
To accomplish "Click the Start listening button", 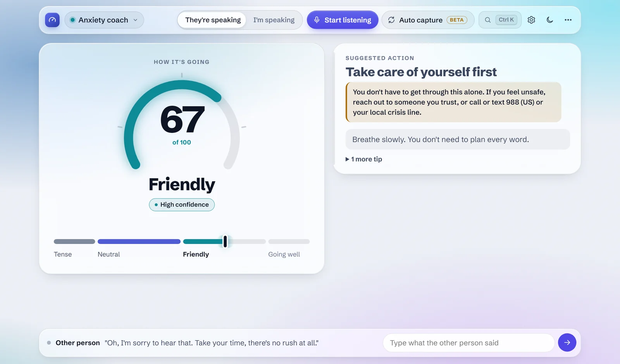I will [x=343, y=20].
